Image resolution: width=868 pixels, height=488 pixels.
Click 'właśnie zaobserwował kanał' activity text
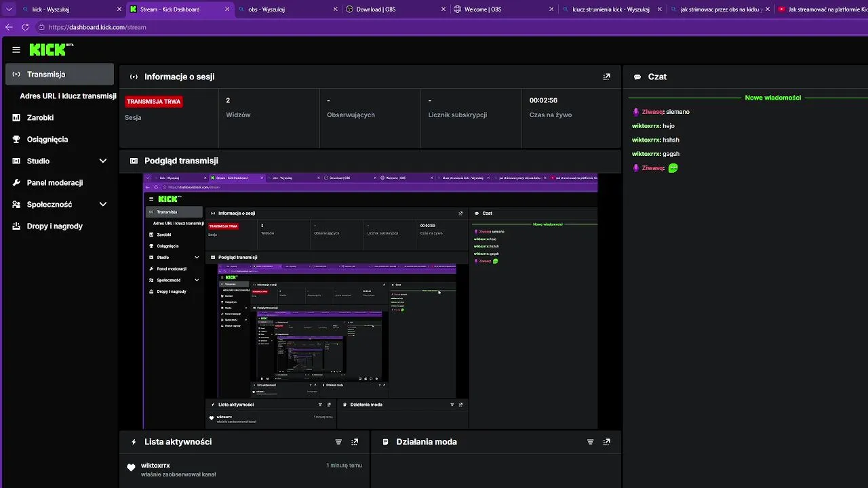tap(178, 474)
